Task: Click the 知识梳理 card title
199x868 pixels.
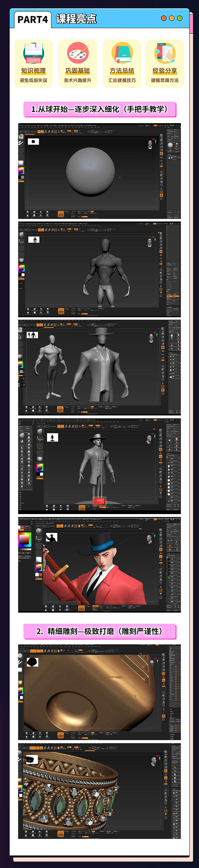Action: 33,71
